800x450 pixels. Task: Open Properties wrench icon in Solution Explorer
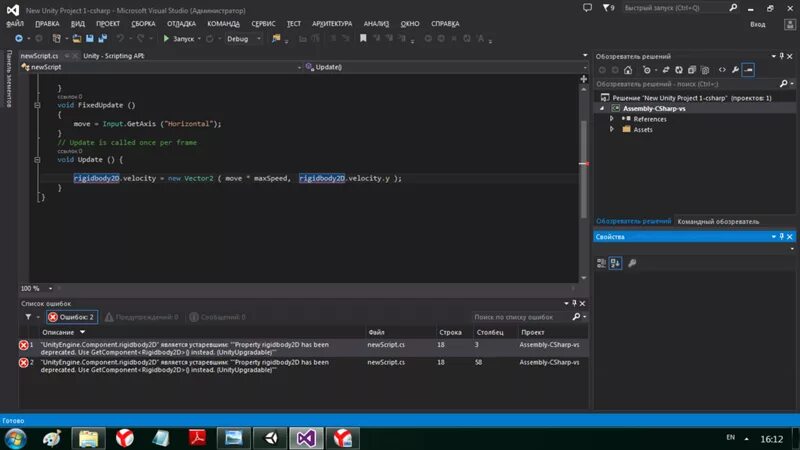pos(735,70)
